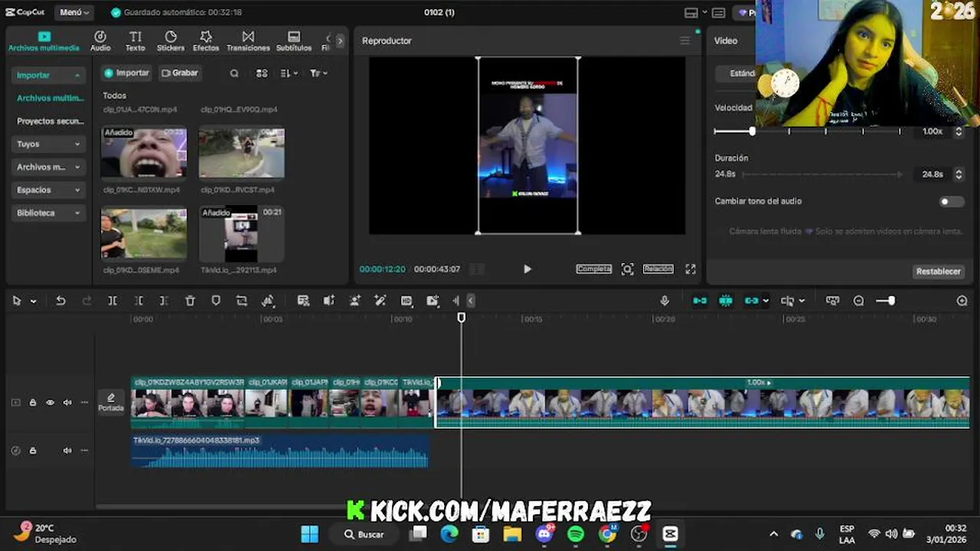The width and height of the screenshot is (980, 551).
Task: Open media filter dropdown
Action: click(x=318, y=73)
